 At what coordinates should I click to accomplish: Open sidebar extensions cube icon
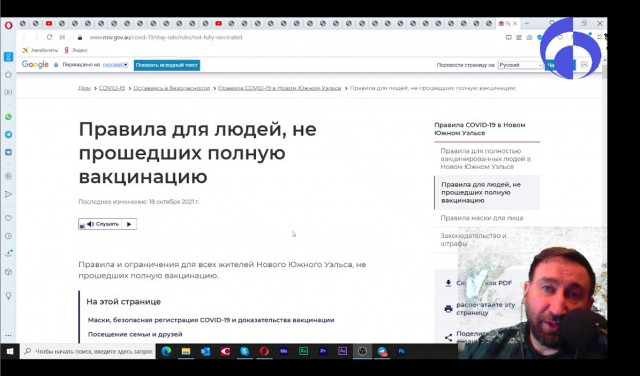coord(8,272)
